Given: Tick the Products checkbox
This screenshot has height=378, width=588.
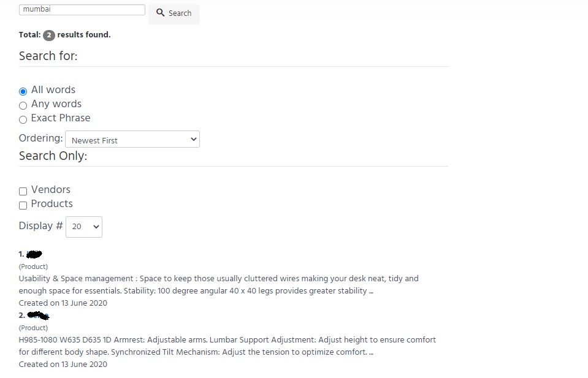Looking at the screenshot, I should (x=23, y=205).
